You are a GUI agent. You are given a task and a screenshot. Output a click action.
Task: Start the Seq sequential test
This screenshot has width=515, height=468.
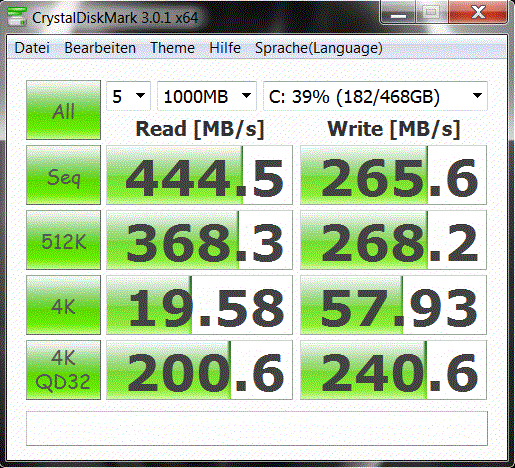coord(63,175)
